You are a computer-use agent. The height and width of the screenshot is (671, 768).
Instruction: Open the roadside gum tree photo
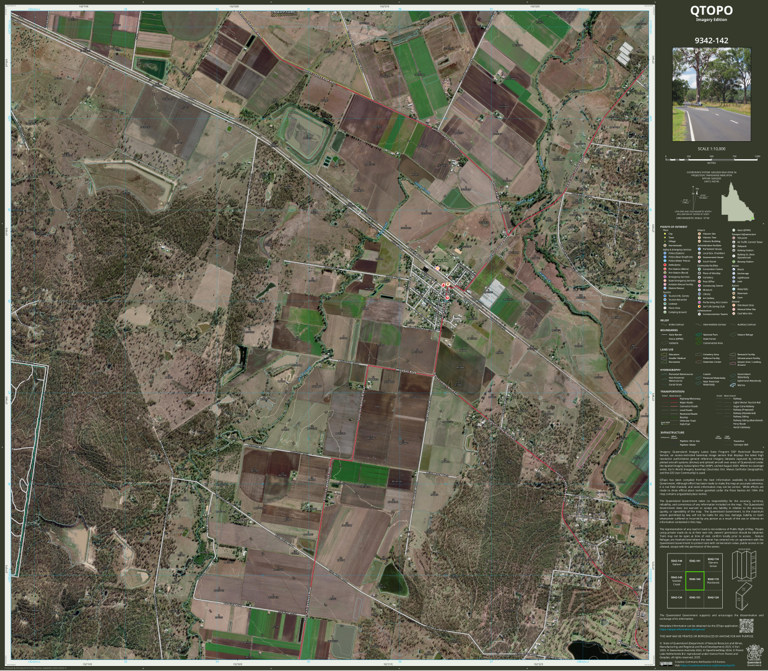tap(711, 94)
